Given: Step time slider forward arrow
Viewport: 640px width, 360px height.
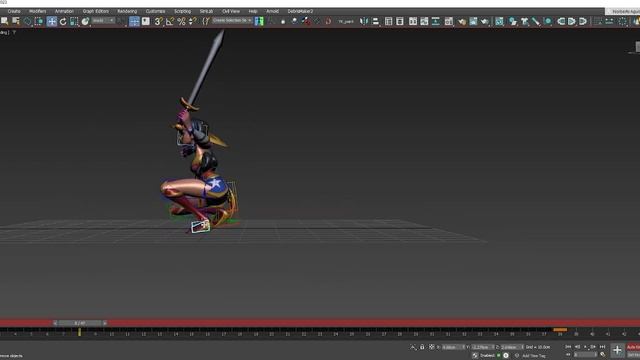Looking at the screenshot, I should click(x=104, y=323).
